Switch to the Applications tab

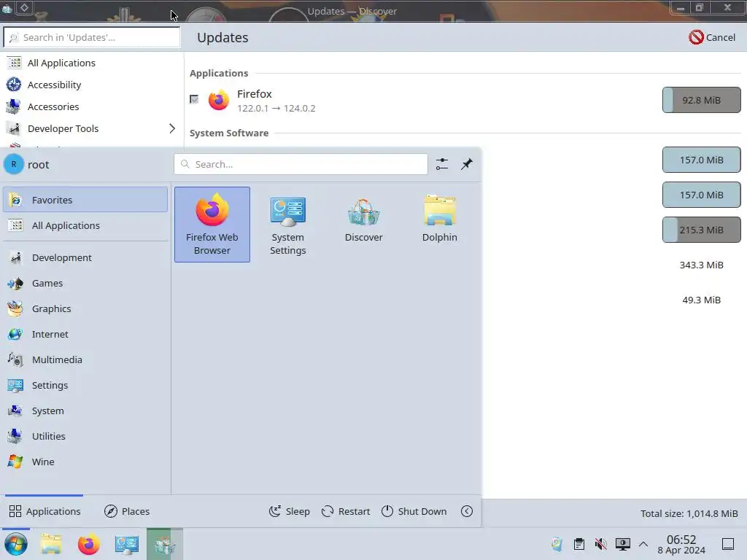[44, 511]
